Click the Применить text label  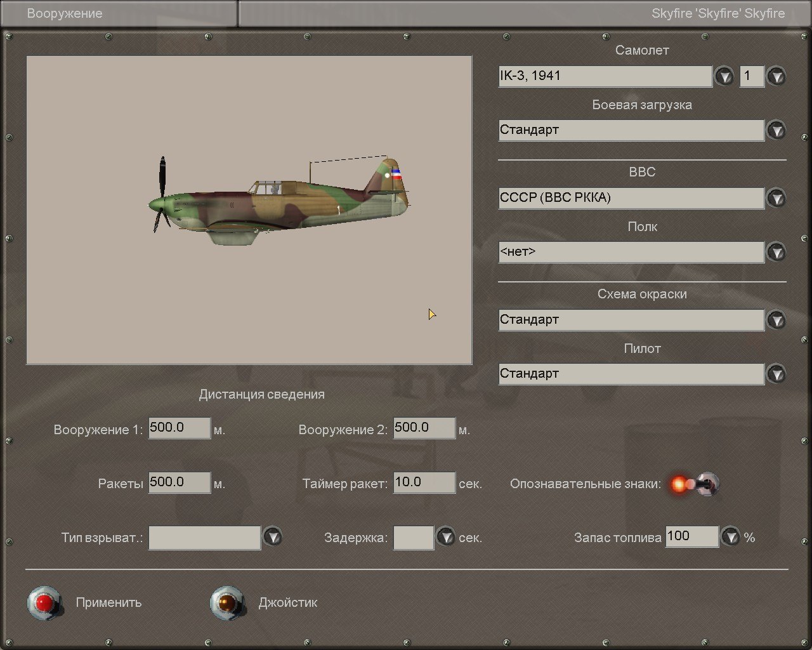click(x=108, y=602)
